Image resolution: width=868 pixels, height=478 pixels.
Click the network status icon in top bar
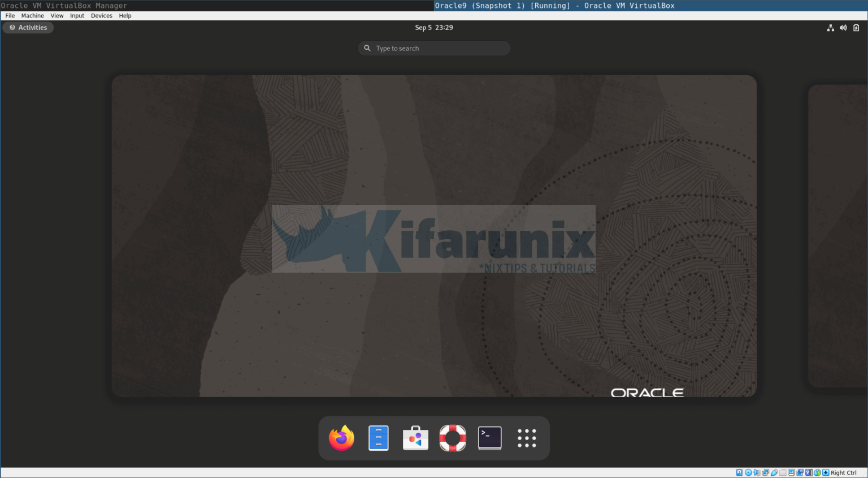(830, 28)
